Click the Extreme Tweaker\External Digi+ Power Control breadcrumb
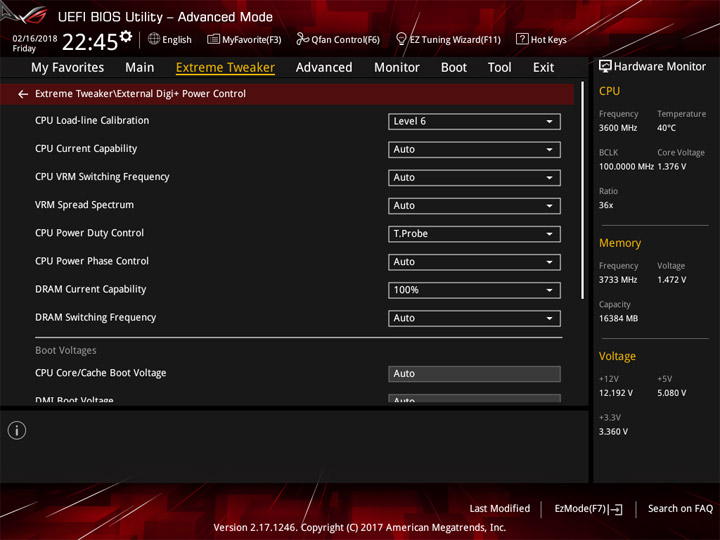Image resolution: width=720 pixels, height=540 pixels. click(140, 94)
